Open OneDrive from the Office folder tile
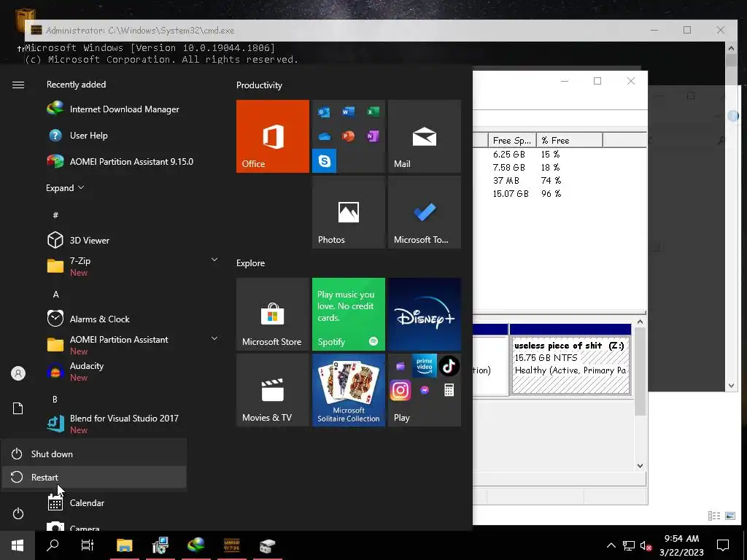Image resolution: width=747 pixels, height=560 pixels. [325, 136]
